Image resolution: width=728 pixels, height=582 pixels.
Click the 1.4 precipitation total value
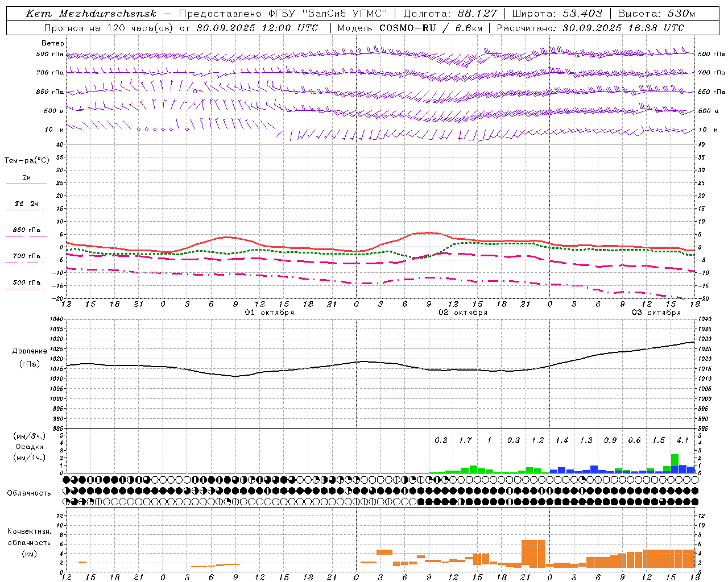562,440
